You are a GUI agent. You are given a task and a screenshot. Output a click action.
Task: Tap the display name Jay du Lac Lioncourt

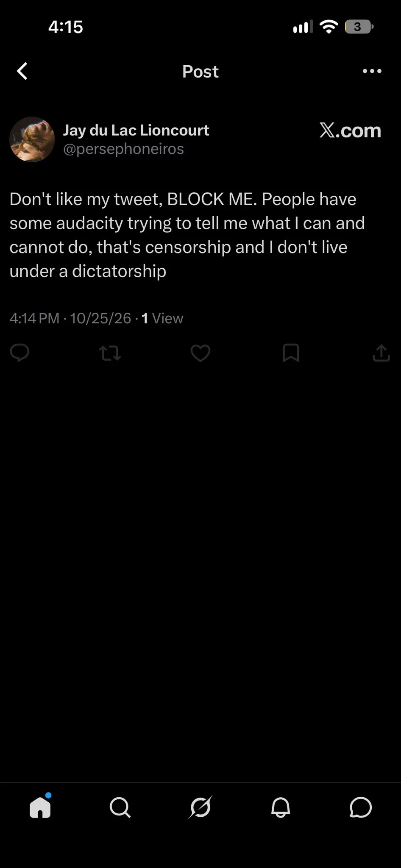click(x=136, y=130)
